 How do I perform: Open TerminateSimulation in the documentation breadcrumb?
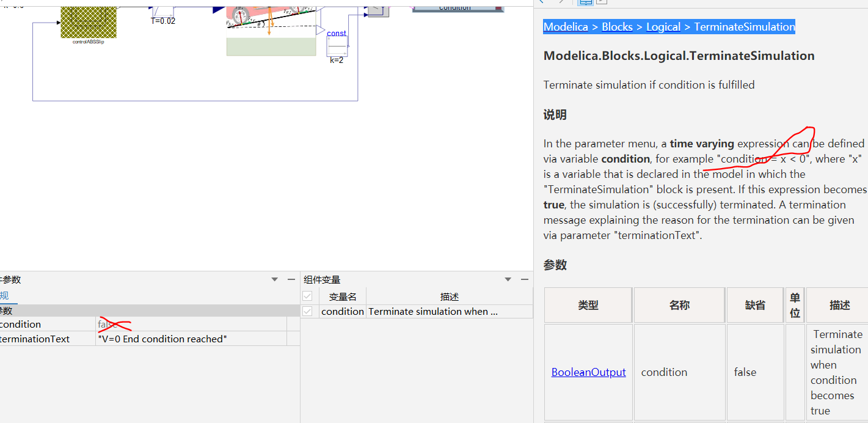(745, 27)
